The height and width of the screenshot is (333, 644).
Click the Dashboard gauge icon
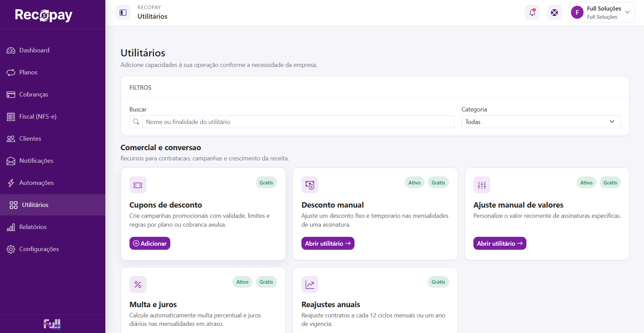[11, 50]
